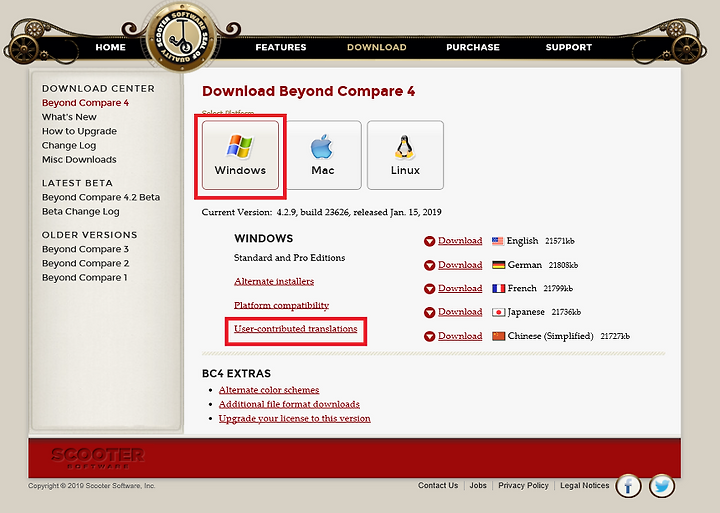The width and height of the screenshot is (720, 513).
Task: Click the Chinese flag icon
Action: 498,336
